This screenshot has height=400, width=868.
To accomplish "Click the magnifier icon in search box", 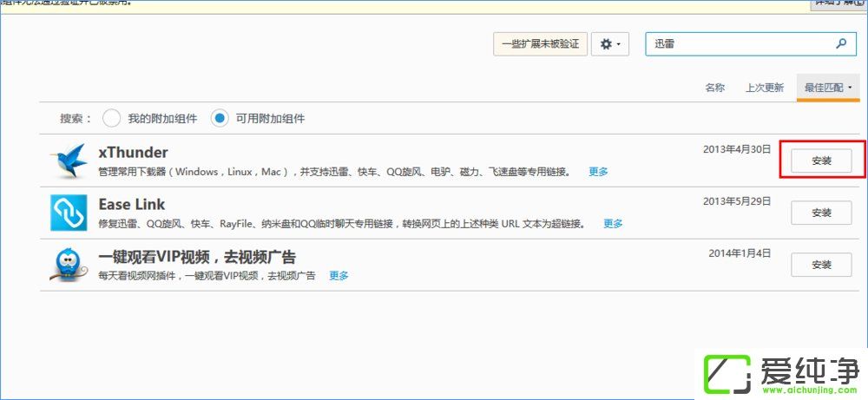I will pyautogui.click(x=840, y=43).
